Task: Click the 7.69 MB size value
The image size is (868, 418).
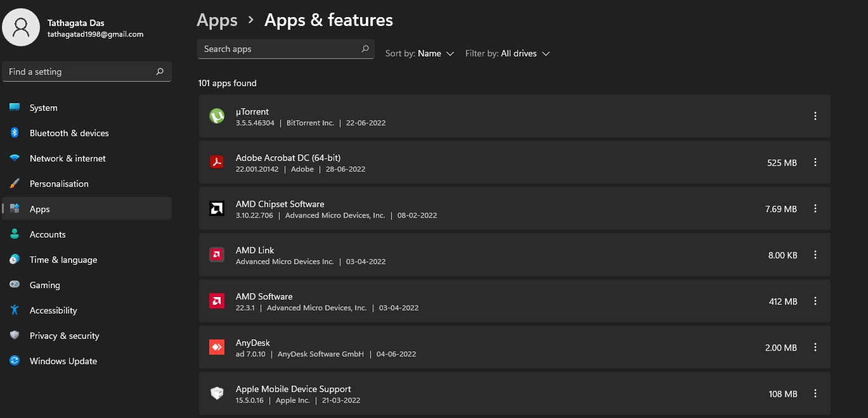Action: (781, 209)
